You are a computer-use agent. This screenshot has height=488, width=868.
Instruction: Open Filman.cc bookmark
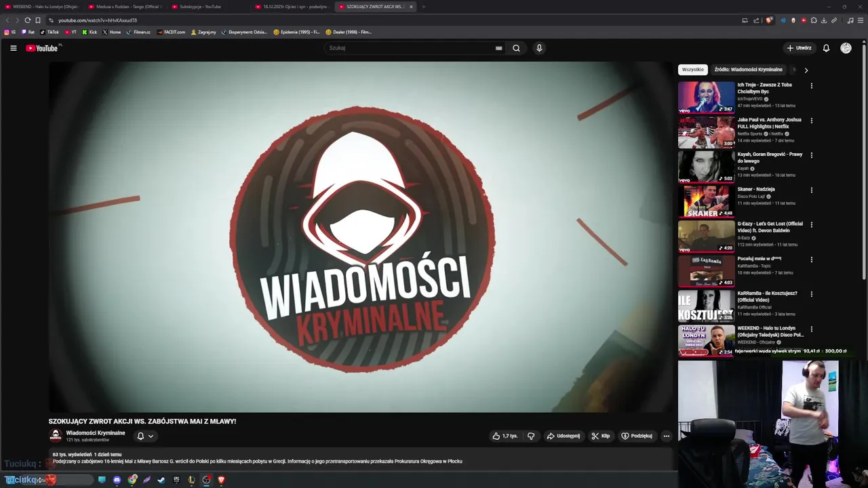pos(138,32)
